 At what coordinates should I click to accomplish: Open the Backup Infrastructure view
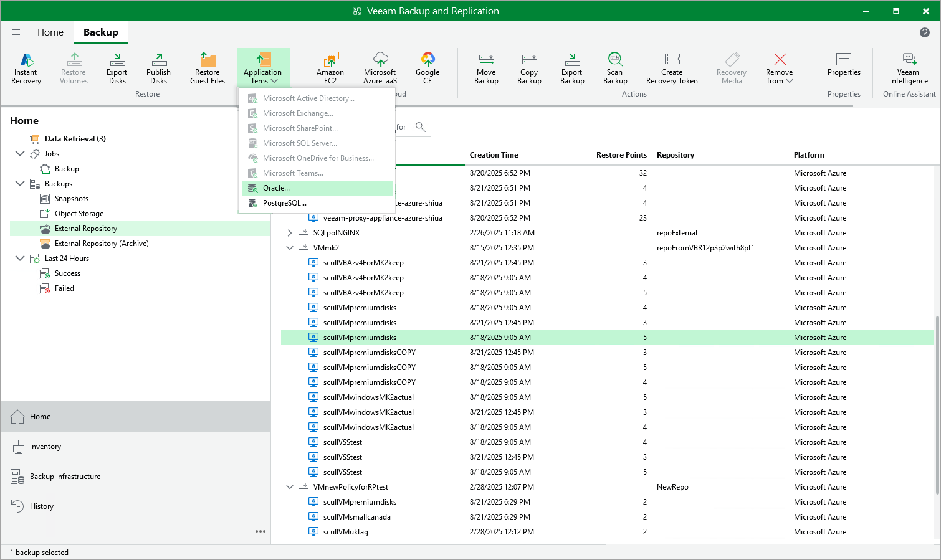pos(135,477)
